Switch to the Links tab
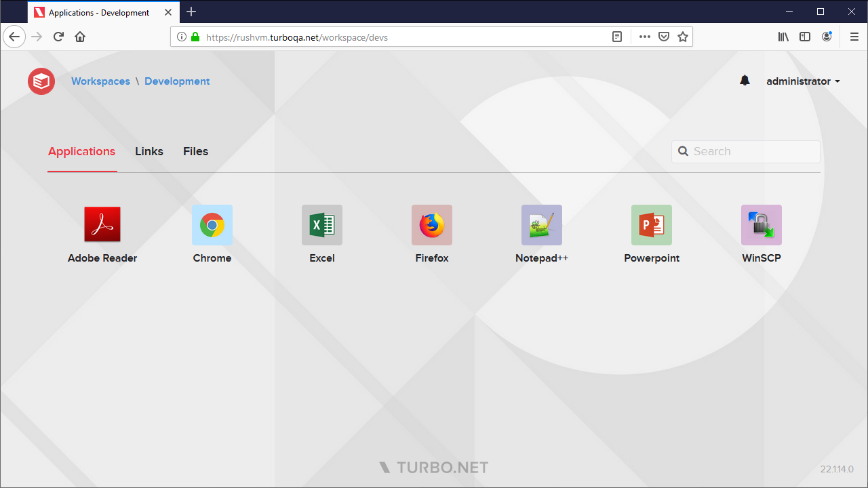The image size is (868, 488). [x=149, y=151]
